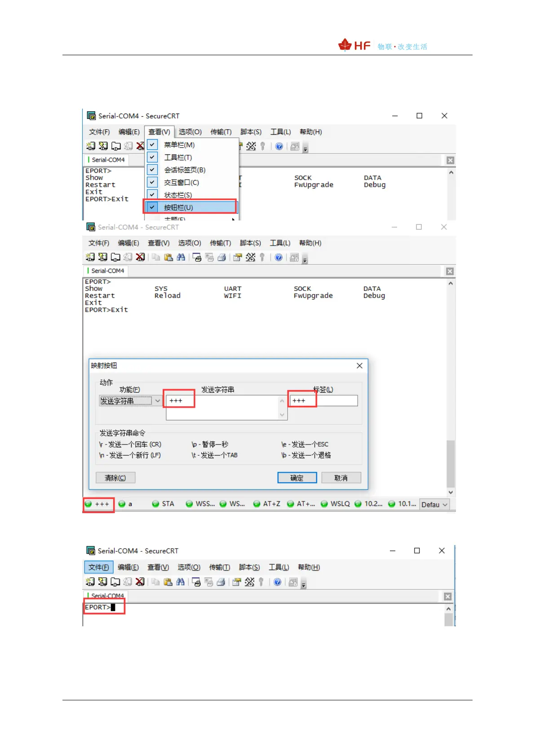Close the 映射按钮 dialog with its X
Screen dimensions: 535x756
tap(359, 366)
